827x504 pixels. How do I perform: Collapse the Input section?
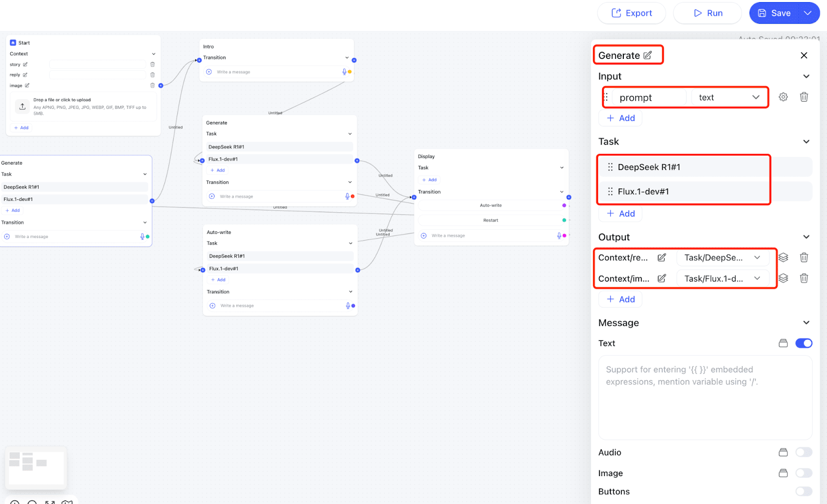click(x=806, y=76)
